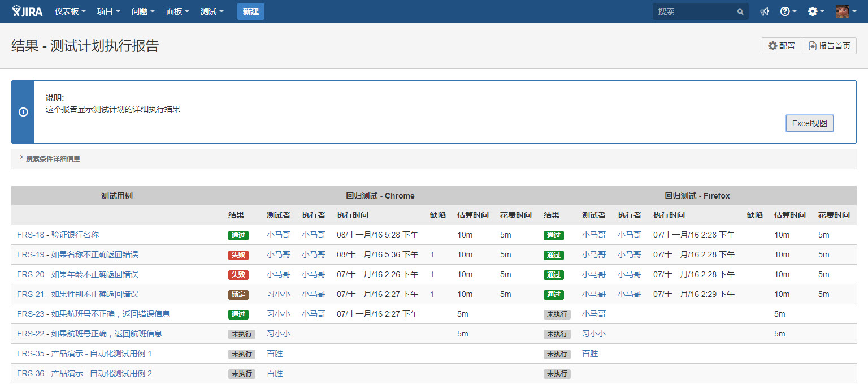The image size is (868, 384).
Task: Click Chrome tester 习小小 for FRS-21
Action: (x=279, y=294)
